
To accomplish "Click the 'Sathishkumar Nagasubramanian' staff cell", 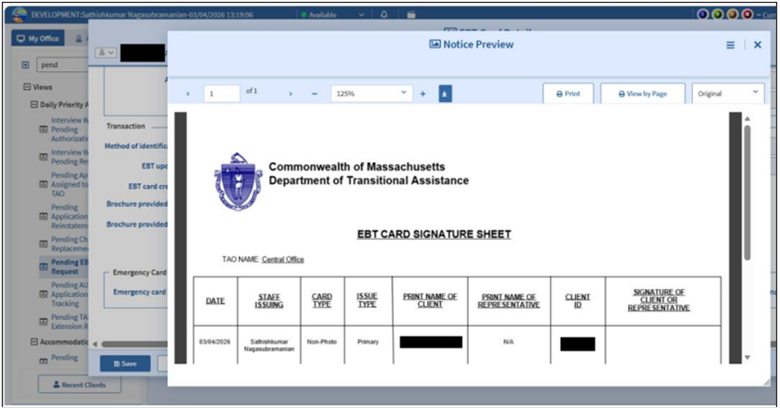I will tap(269, 345).
